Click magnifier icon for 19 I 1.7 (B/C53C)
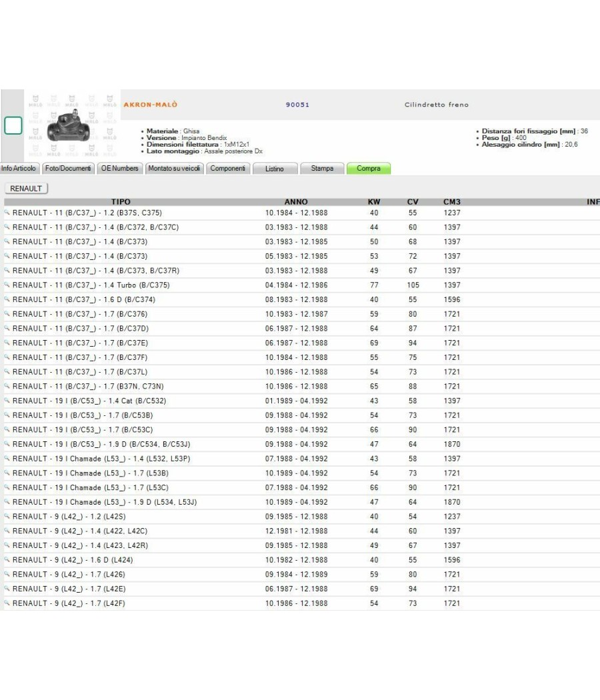The height and width of the screenshot is (700, 600). 7,429
